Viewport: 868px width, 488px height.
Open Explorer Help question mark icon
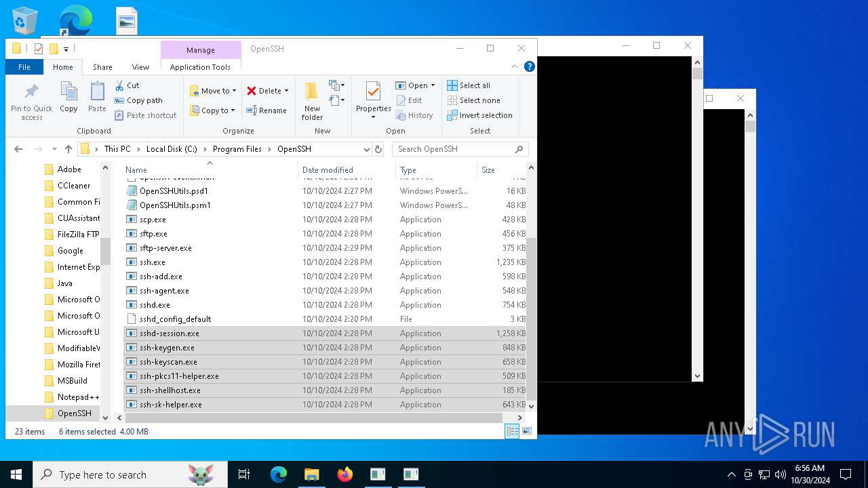tap(530, 66)
